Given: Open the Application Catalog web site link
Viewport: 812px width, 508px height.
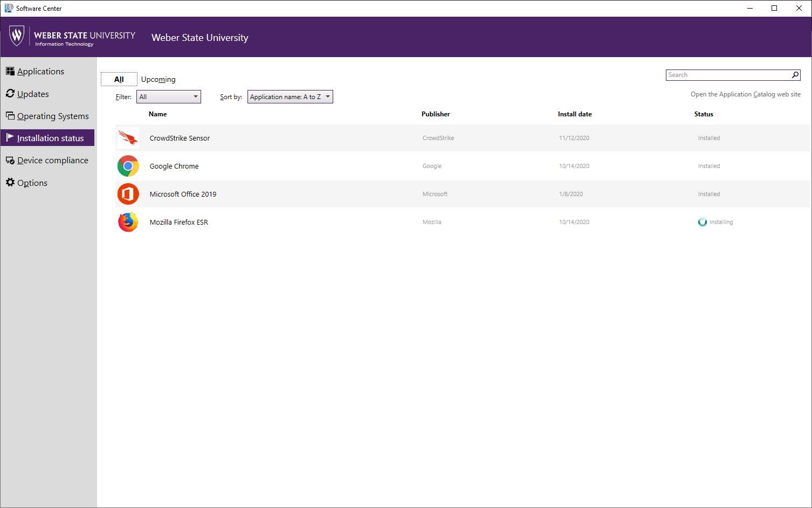Looking at the screenshot, I should (x=745, y=94).
